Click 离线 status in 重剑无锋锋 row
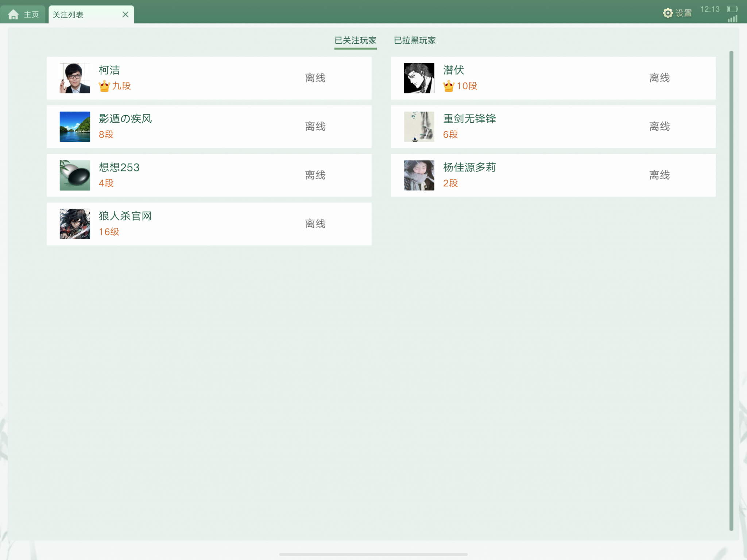The image size is (747, 560). pyautogui.click(x=659, y=126)
